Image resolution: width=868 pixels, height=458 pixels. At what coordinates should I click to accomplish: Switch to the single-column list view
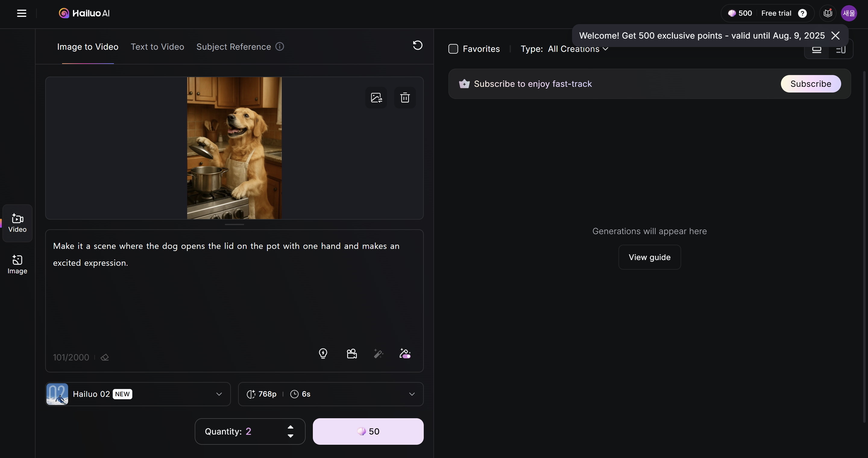[816, 50]
